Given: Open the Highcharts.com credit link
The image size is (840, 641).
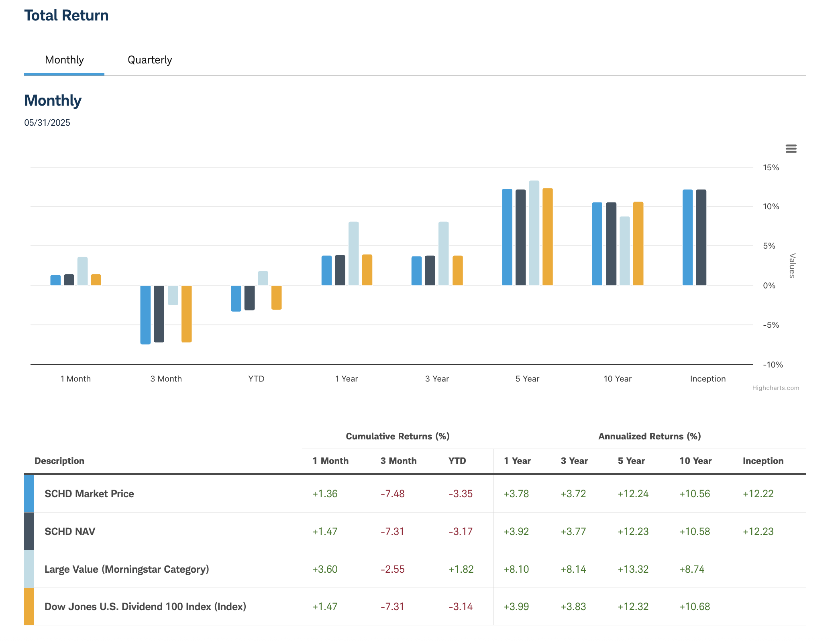Looking at the screenshot, I should [x=775, y=388].
